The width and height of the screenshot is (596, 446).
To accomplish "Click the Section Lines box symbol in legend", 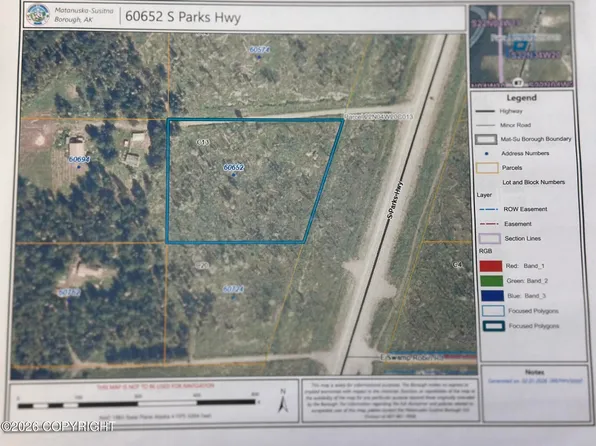I will [x=490, y=238].
